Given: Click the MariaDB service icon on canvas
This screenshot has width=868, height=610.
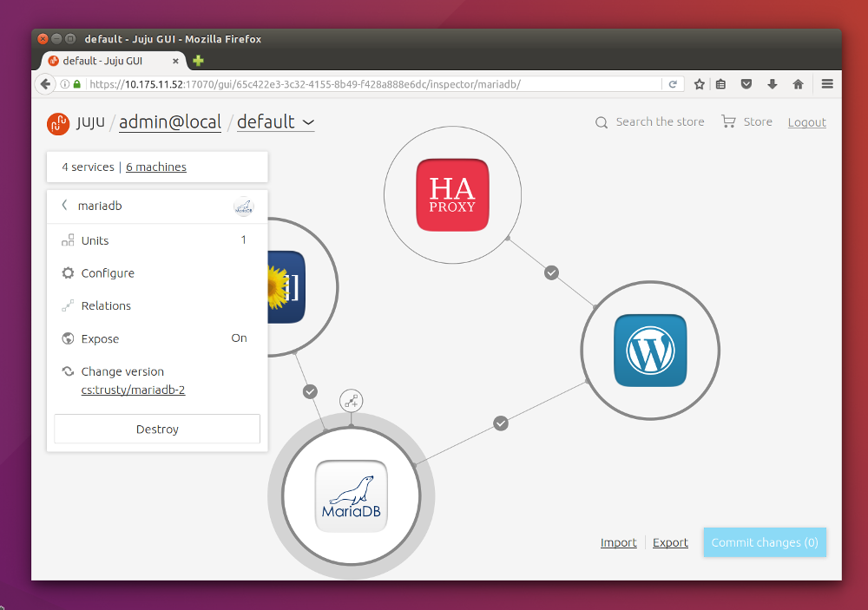Looking at the screenshot, I should [x=351, y=495].
